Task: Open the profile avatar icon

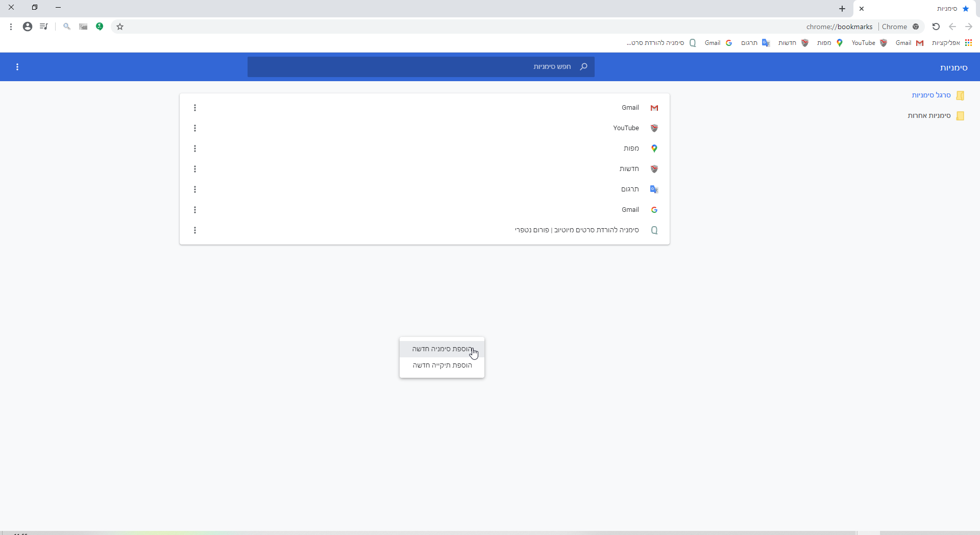Action: pos(28,27)
